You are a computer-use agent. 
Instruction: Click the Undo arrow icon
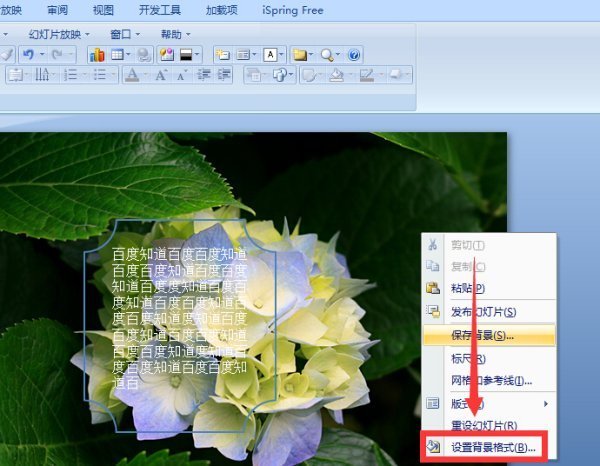[29, 55]
